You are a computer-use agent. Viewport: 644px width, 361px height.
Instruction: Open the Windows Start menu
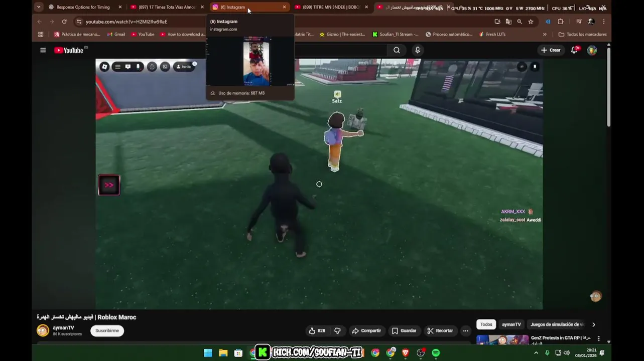click(x=208, y=353)
